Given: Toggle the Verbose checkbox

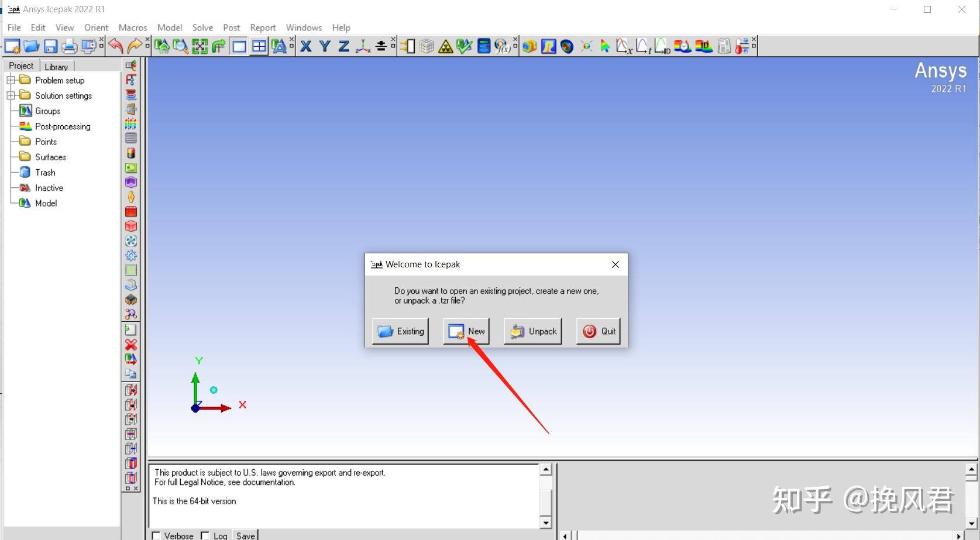Looking at the screenshot, I should 156,535.
